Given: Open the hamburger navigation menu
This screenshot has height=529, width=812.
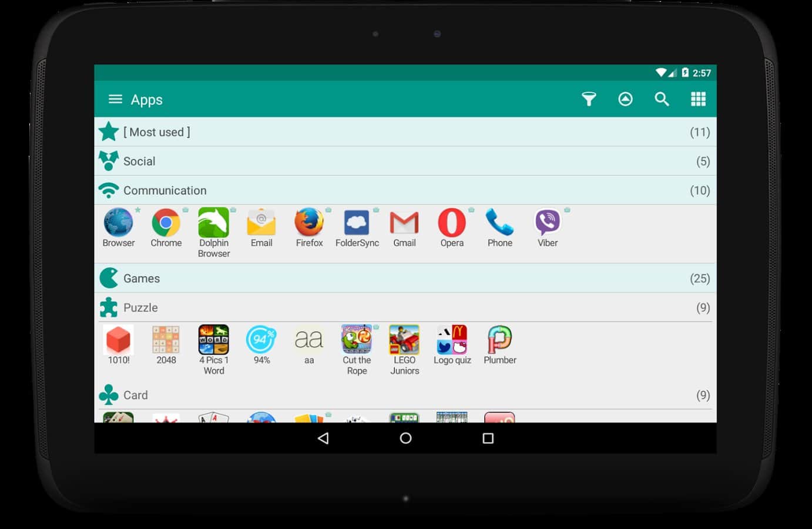Looking at the screenshot, I should click(115, 99).
